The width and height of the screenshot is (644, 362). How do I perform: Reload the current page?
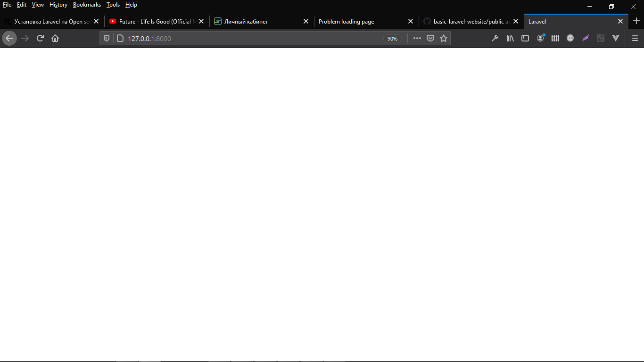pyautogui.click(x=40, y=38)
